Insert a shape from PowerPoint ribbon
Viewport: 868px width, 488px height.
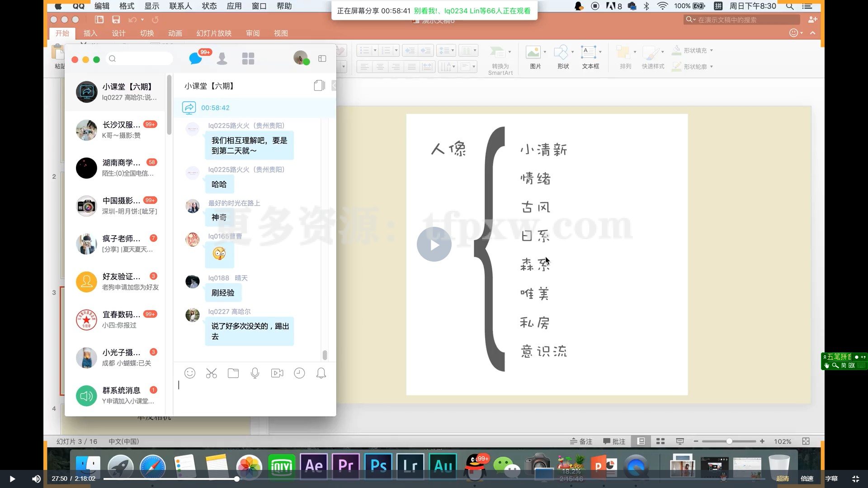561,52
